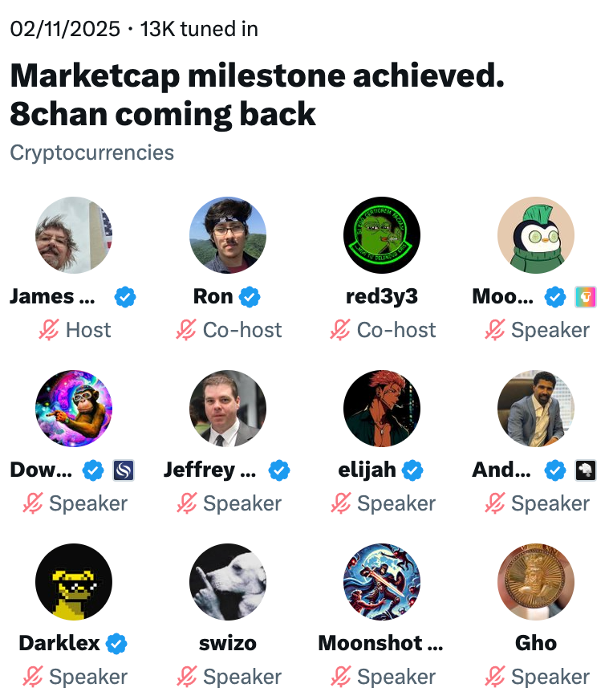
Task: Click the muted mic icon under swizo
Action: pos(187,677)
